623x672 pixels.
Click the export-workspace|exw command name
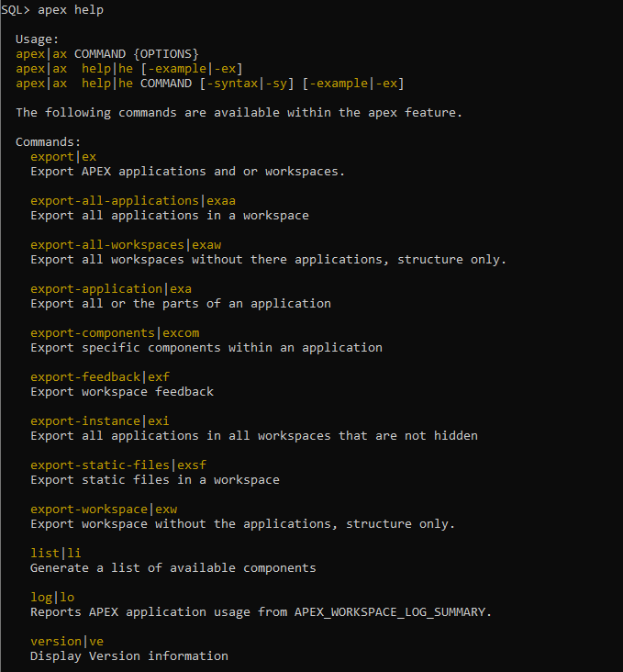tap(104, 510)
